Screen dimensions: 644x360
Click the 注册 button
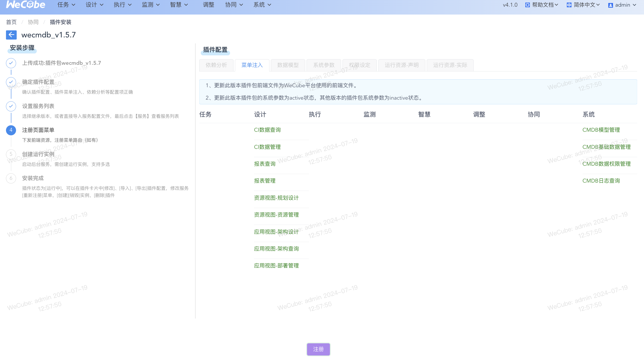(x=319, y=349)
